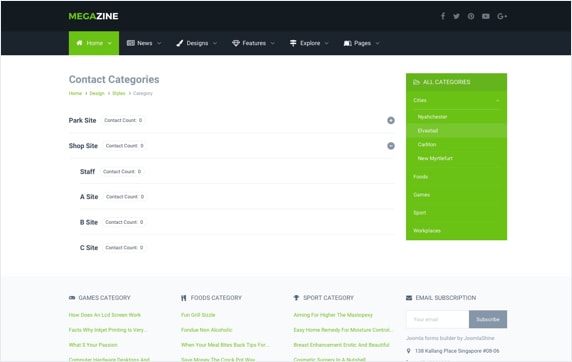
Task: Click the Sport Category trophy icon
Action: point(296,298)
